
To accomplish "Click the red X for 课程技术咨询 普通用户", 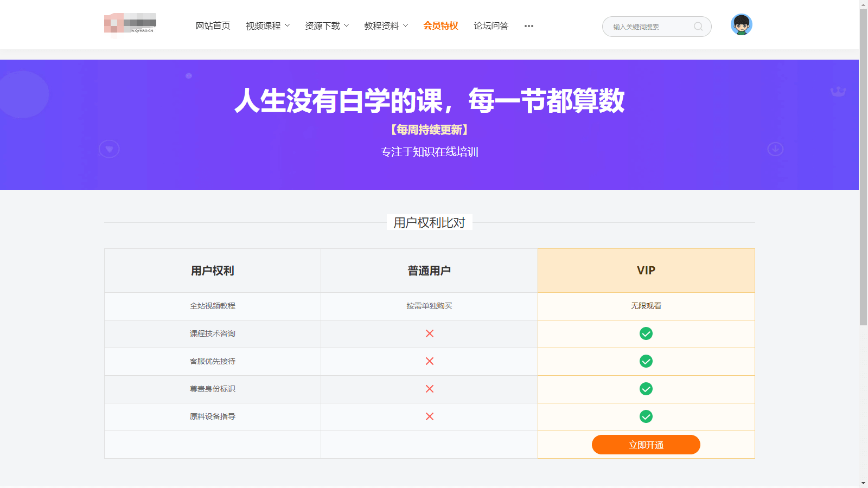I will tap(429, 334).
